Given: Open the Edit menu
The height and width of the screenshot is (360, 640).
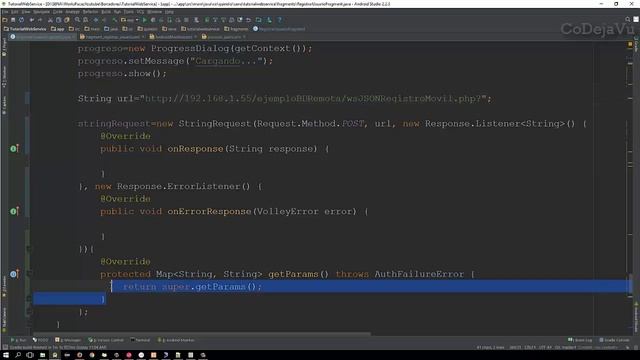Looking at the screenshot, I should (x=15, y=12).
